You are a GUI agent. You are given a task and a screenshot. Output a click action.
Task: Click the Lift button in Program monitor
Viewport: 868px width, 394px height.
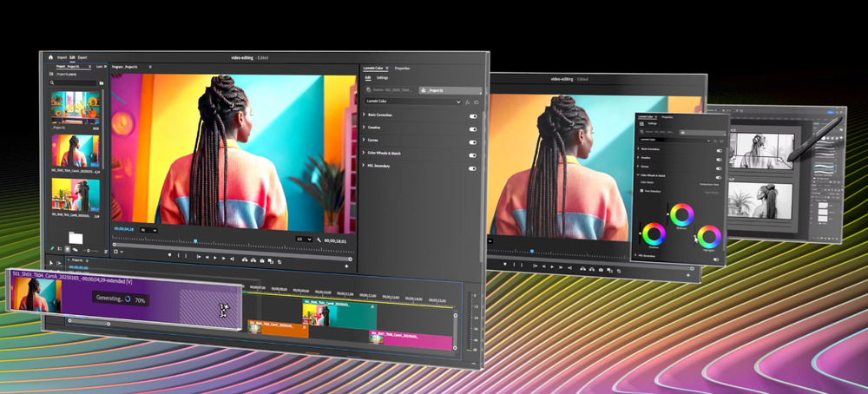coord(245,260)
